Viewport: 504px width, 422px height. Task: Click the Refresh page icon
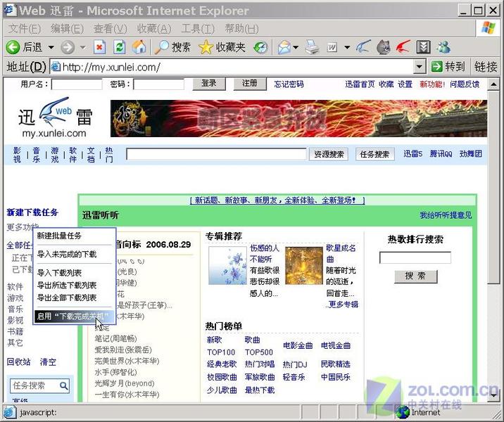coord(120,48)
